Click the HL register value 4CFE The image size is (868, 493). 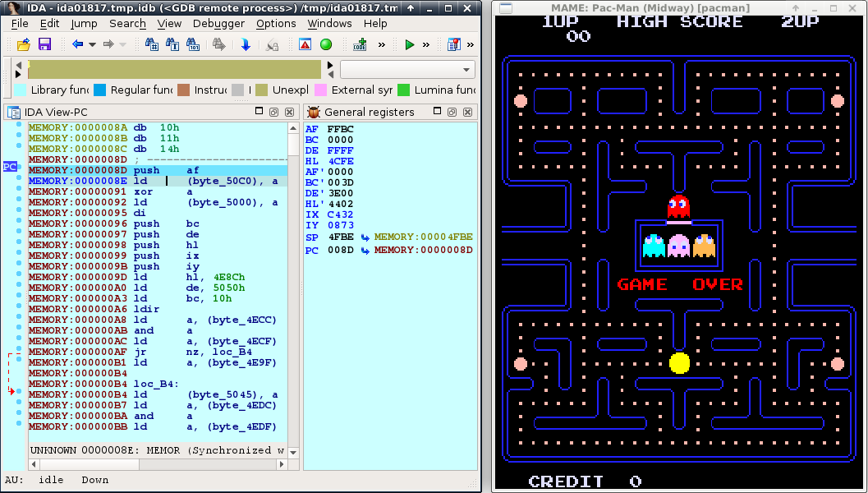[341, 161]
